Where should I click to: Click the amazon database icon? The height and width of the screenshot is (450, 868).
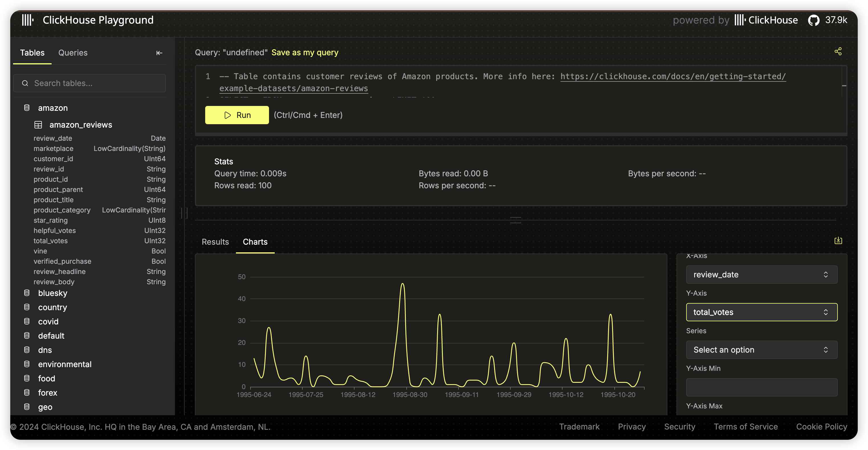(x=27, y=108)
